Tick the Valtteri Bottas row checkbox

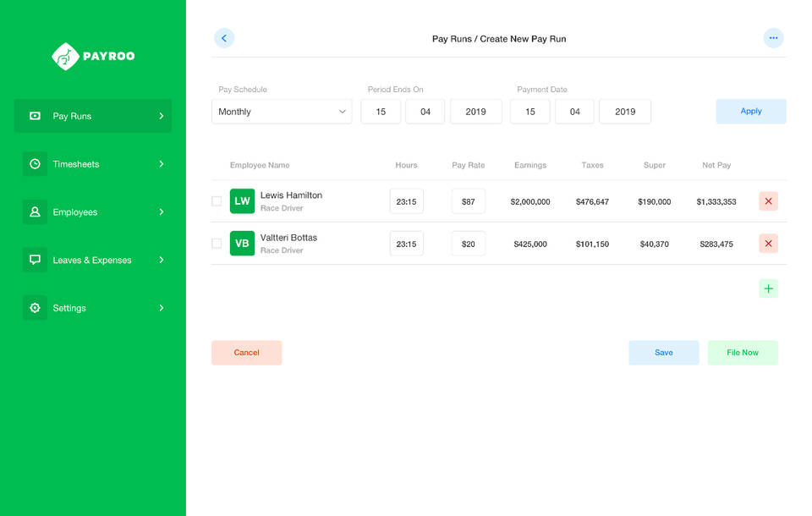click(217, 244)
